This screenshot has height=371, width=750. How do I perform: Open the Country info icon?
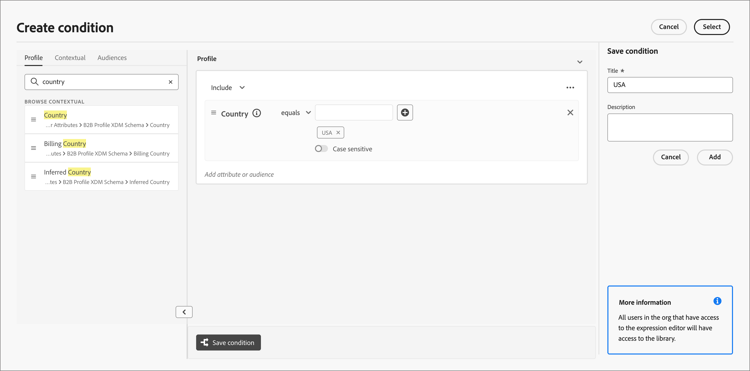point(256,113)
